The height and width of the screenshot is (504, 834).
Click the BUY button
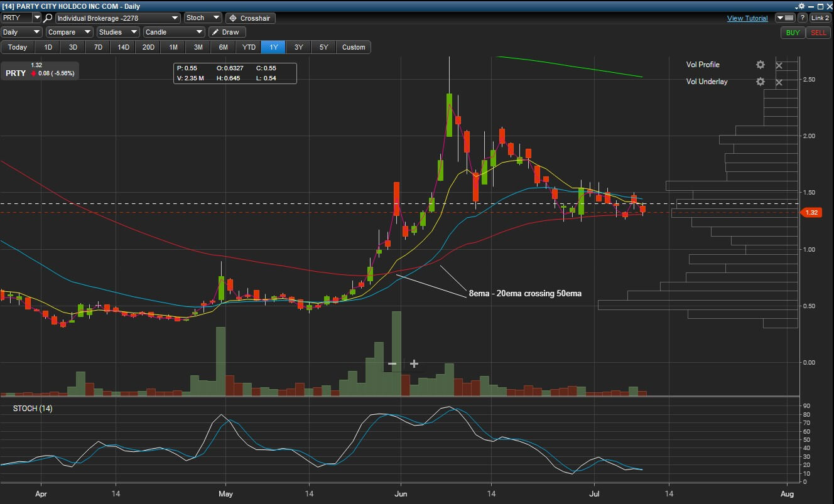tap(793, 33)
